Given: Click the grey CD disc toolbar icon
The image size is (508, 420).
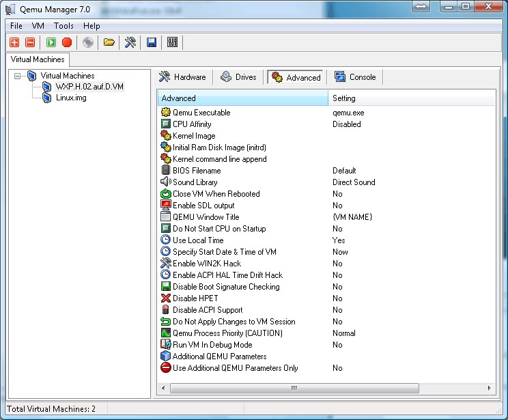Looking at the screenshot, I should [88, 42].
